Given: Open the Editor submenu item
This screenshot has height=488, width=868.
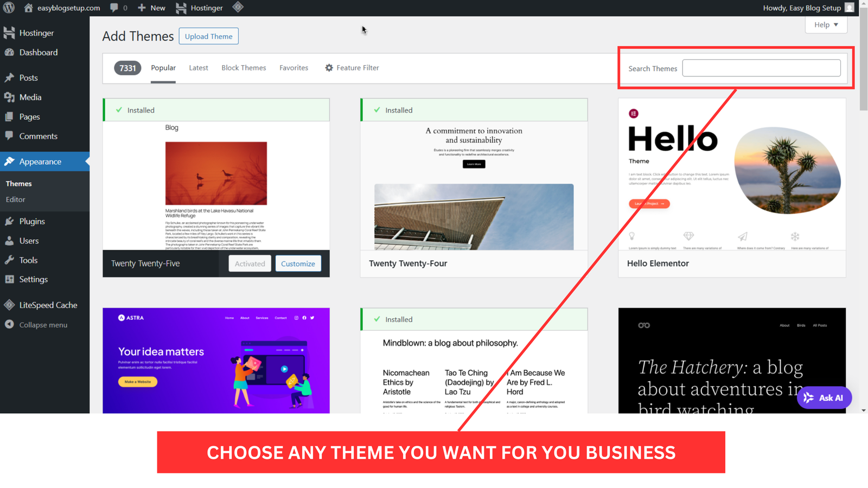Looking at the screenshot, I should coord(15,200).
